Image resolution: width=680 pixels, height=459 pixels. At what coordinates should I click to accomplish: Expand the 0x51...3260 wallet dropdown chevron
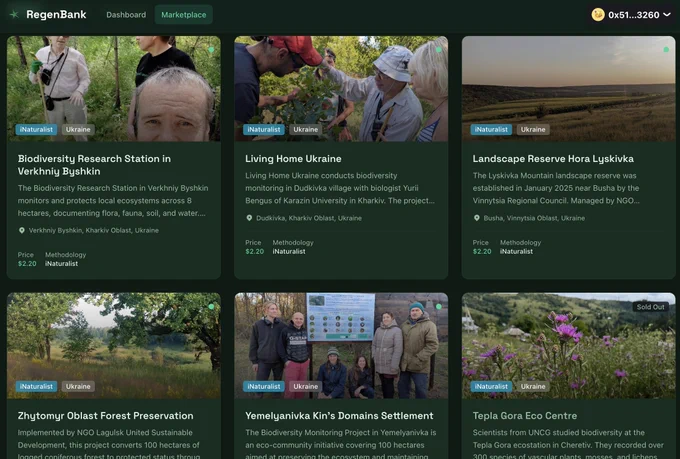point(667,15)
